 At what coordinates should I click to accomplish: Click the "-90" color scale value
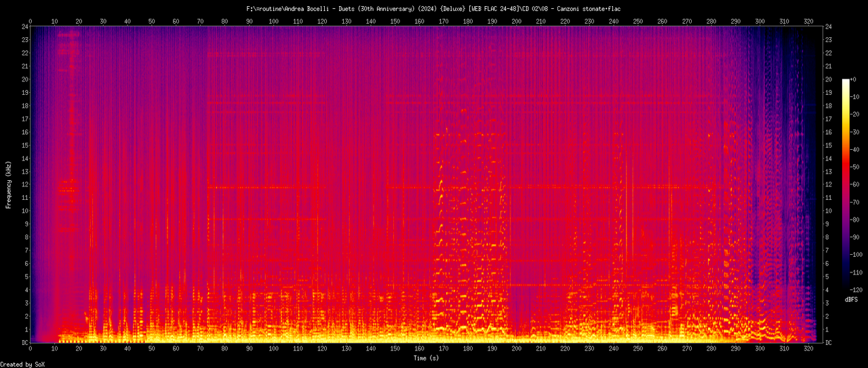[x=855, y=238]
